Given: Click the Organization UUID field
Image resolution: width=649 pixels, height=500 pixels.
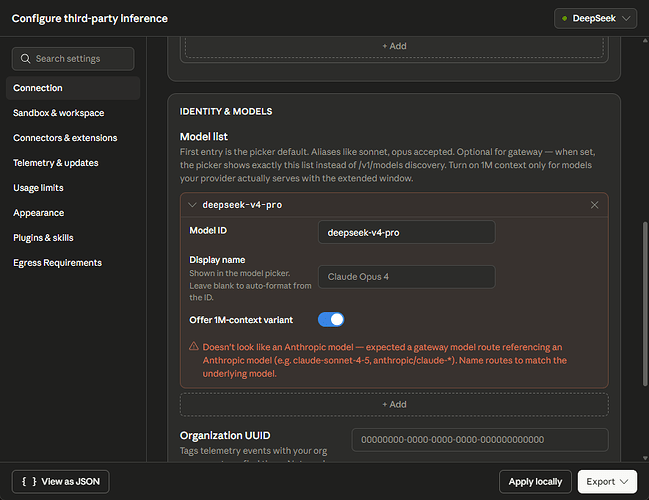Looking at the screenshot, I should click(x=480, y=440).
